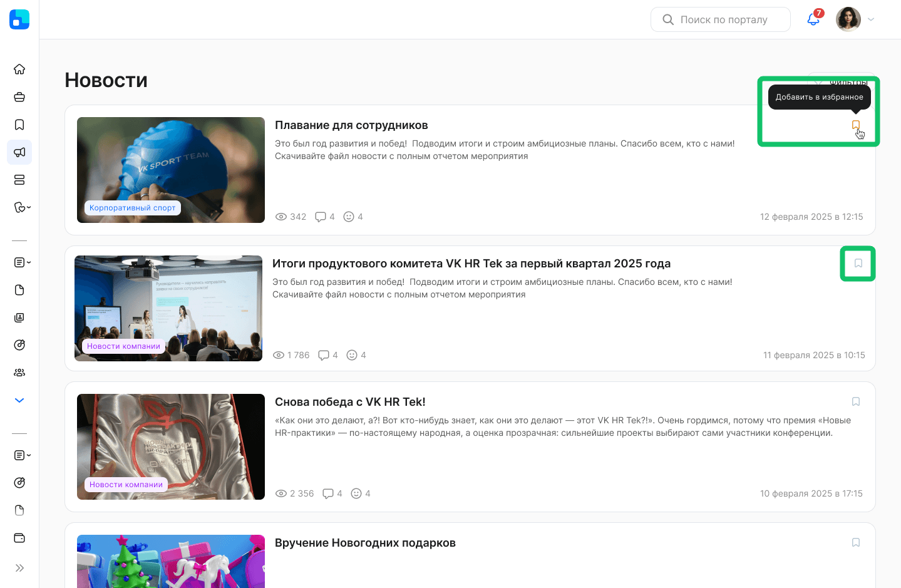901x588 pixels.
Task: Open the blue swim cap thumbnail
Action: click(171, 170)
